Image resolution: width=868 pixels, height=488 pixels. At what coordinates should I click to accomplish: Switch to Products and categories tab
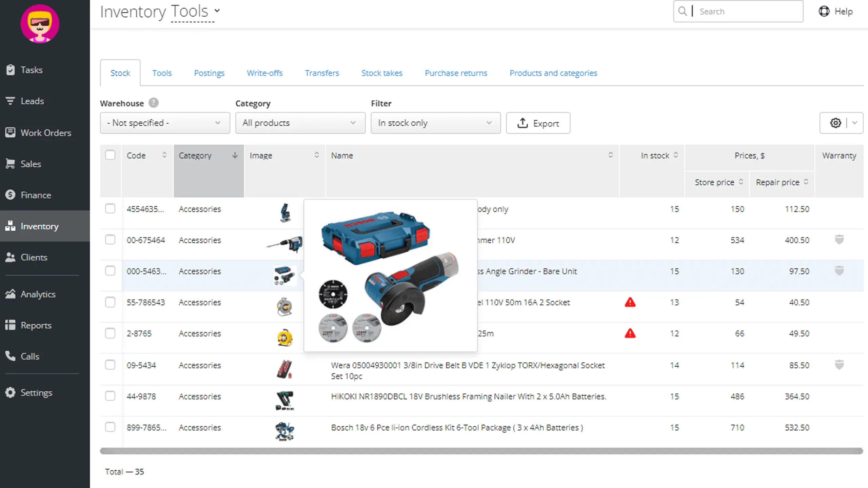[553, 73]
